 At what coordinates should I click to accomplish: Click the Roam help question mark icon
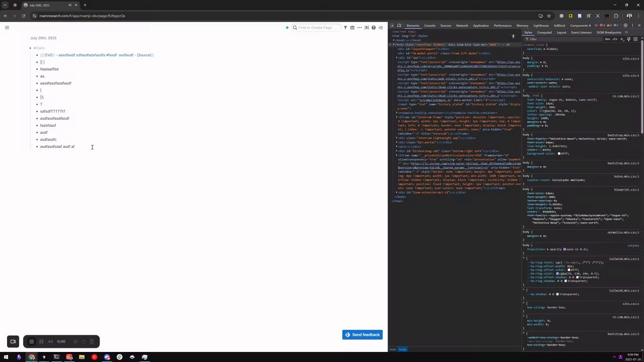tap(373, 28)
